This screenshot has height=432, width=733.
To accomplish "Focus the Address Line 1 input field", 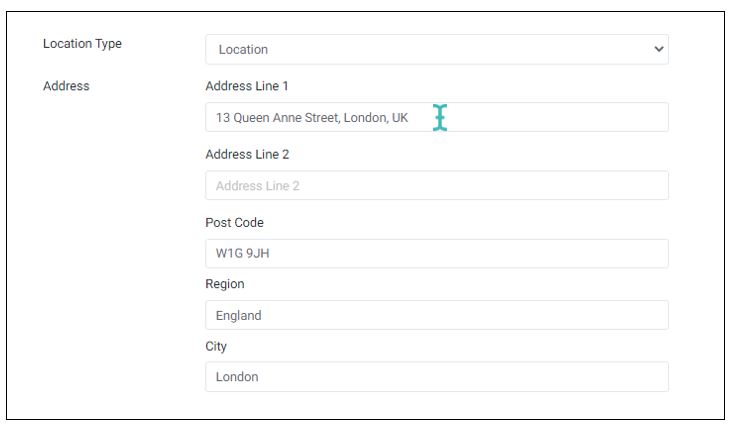I will (x=437, y=117).
